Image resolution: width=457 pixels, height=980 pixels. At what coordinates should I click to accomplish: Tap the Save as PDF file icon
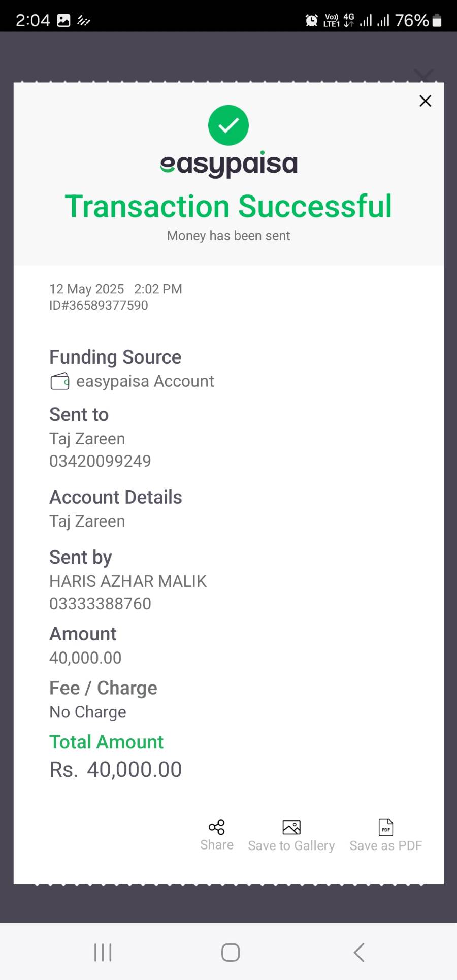[386, 828]
